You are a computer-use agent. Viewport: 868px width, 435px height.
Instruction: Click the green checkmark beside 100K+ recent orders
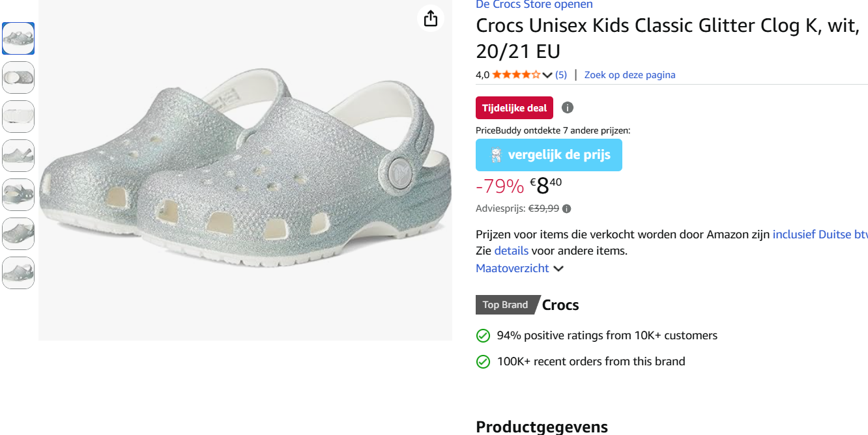[483, 361]
